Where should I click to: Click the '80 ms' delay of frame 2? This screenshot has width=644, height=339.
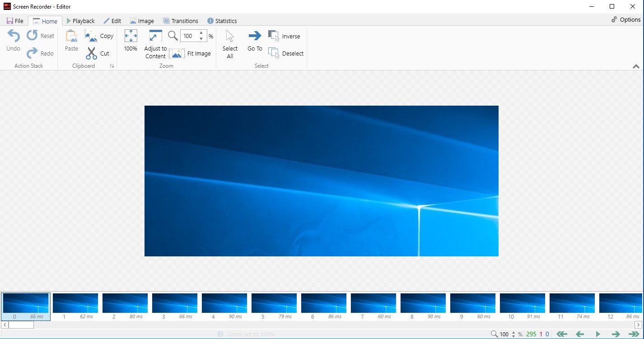click(x=136, y=317)
